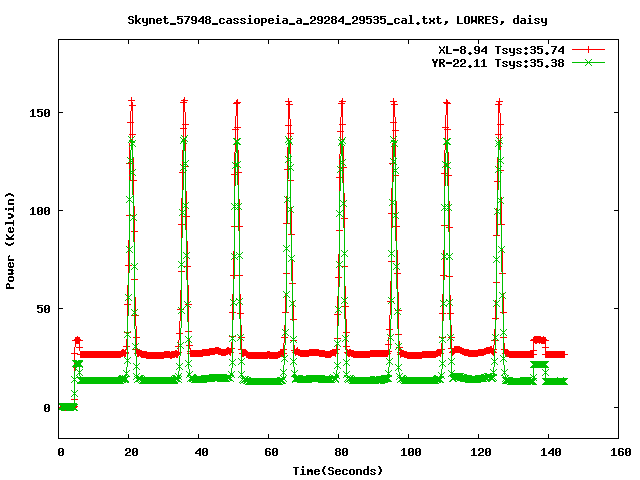Click the red calibration bump near 138 seconds
This screenshot has width=640, height=480.
540,340
